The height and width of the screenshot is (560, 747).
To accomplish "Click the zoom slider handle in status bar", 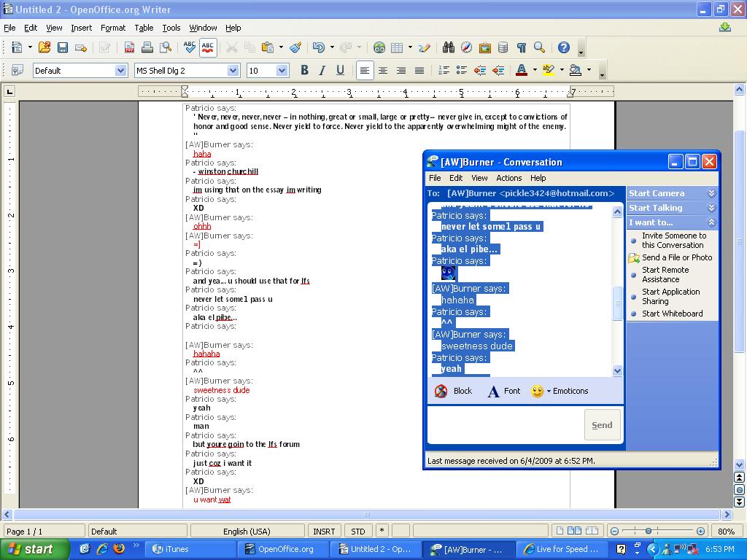I will [x=649, y=531].
